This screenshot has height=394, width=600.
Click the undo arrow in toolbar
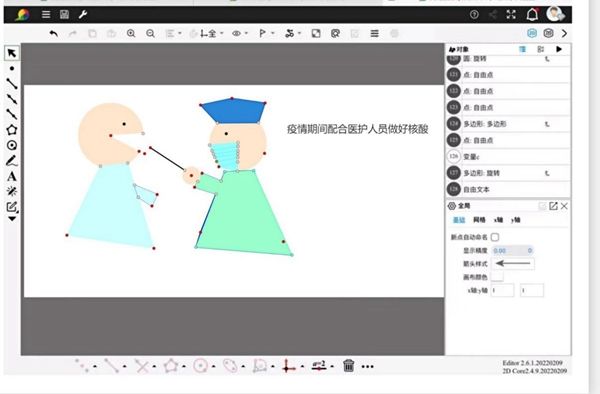(54, 34)
